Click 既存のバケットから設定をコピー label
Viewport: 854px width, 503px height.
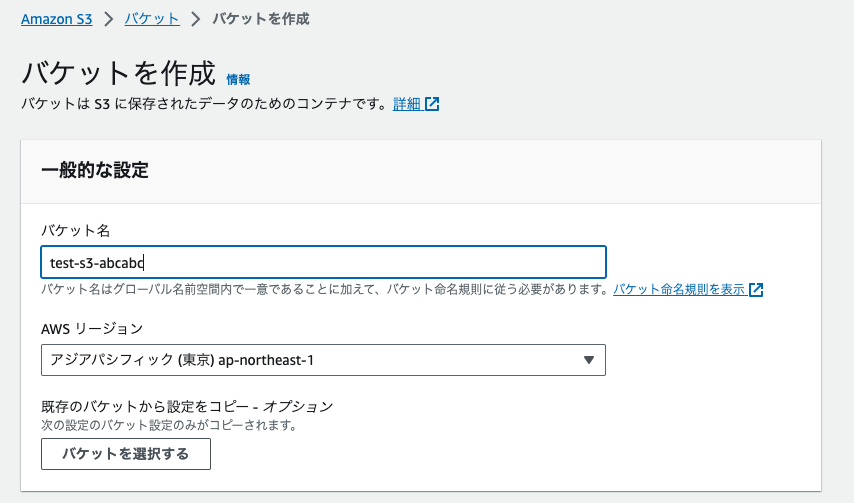pyautogui.click(x=187, y=406)
